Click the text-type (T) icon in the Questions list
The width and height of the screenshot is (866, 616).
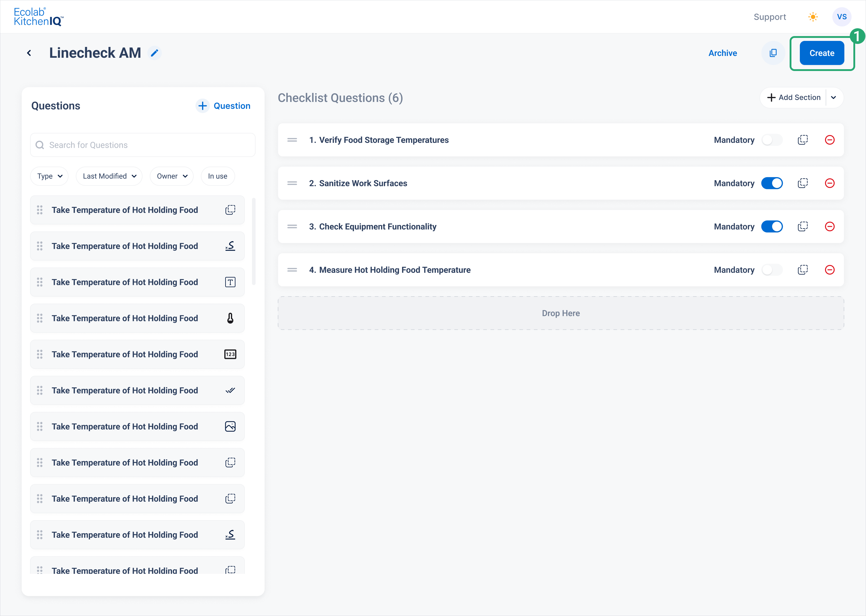(x=230, y=282)
